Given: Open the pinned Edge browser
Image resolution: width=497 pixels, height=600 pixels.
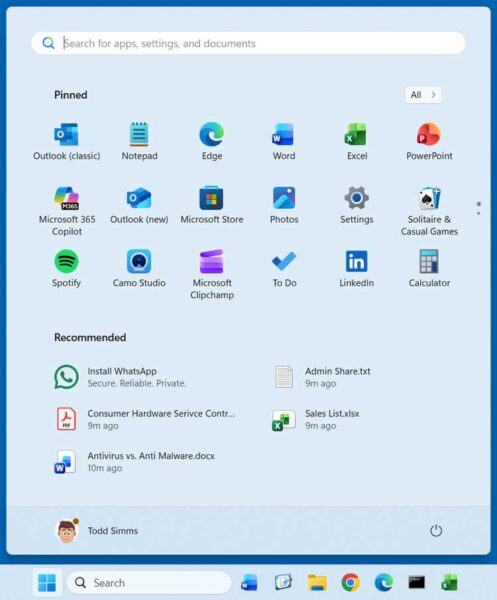Looking at the screenshot, I should coord(212,142).
